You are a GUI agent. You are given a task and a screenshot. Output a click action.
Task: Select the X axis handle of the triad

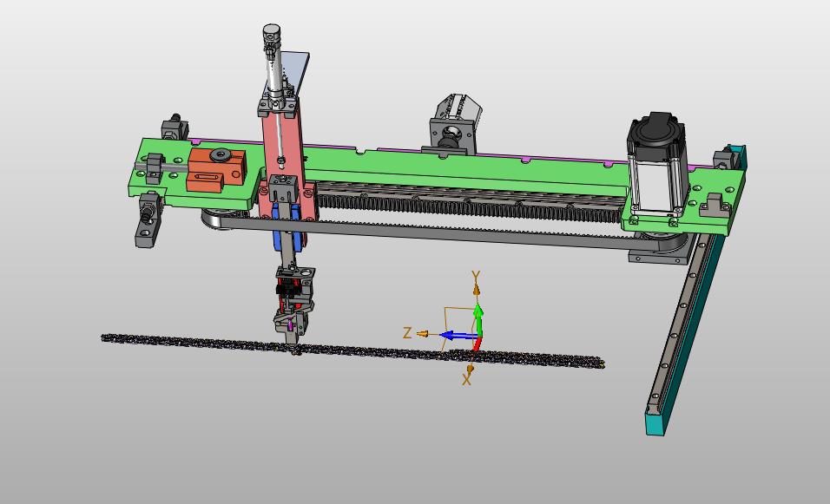[x=469, y=369]
